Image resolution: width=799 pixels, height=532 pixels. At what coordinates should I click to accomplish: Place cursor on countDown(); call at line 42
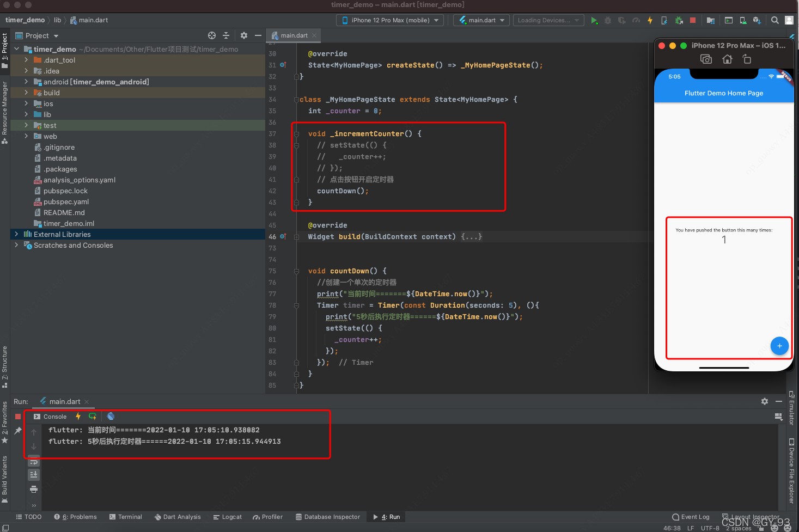pyautogui.click(x=343, y=191)
